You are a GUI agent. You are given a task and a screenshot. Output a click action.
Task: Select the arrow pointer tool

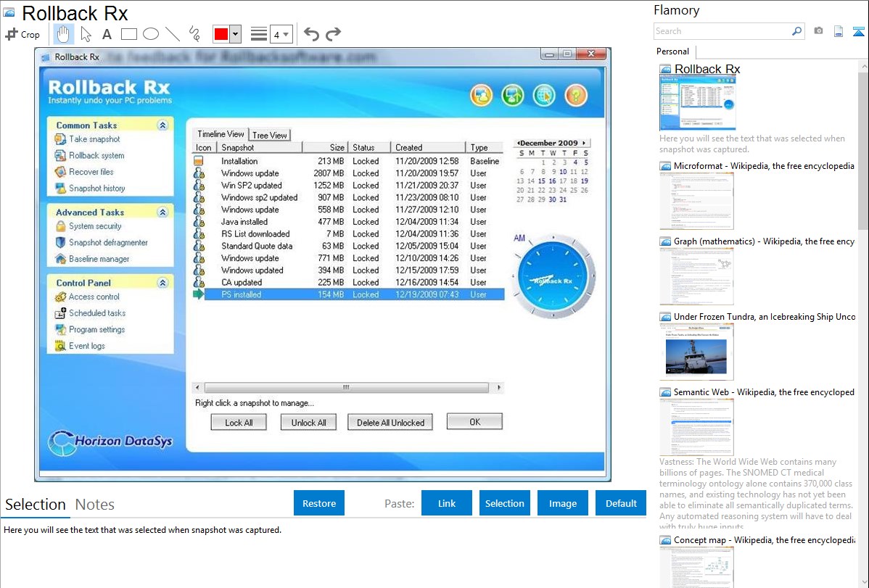pyautogui.click(x=86, y=34)
